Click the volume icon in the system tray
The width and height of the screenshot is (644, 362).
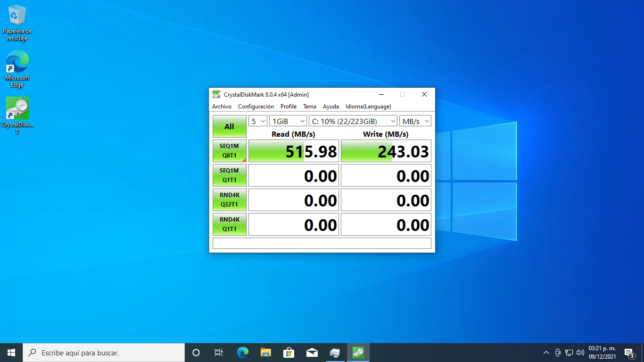[x=580, y=353]
